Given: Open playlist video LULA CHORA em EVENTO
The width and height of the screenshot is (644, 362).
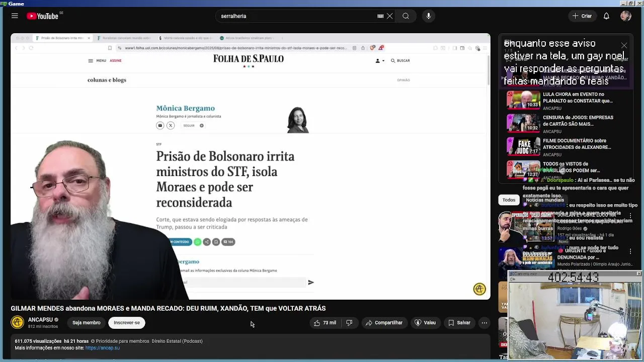Looking at the screenshot, I should point(569,101).
